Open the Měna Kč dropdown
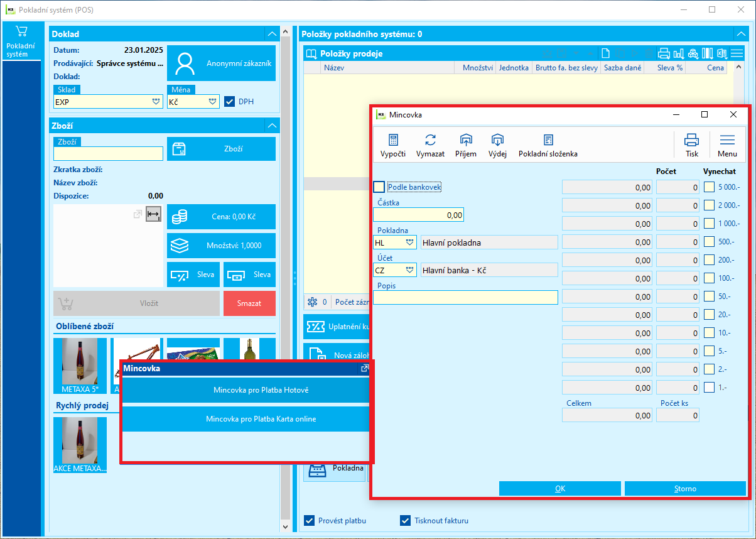Screen dimensions: 756x539 [212, 101]
